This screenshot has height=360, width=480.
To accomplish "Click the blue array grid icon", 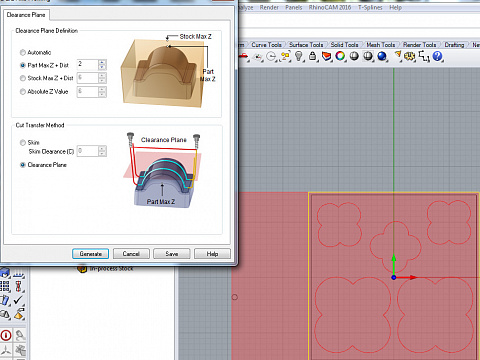I will point(5,286).
